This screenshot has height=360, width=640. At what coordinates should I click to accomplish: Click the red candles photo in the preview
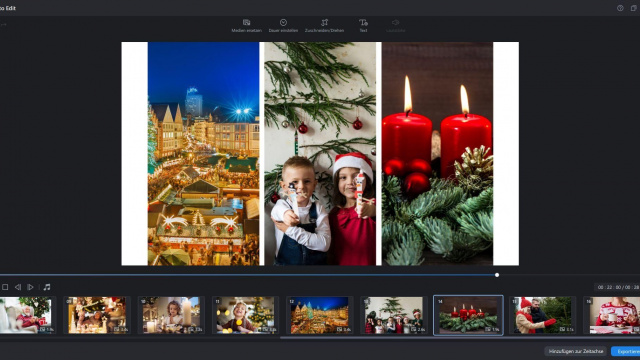pyautogui.click(x=438, y=153)
